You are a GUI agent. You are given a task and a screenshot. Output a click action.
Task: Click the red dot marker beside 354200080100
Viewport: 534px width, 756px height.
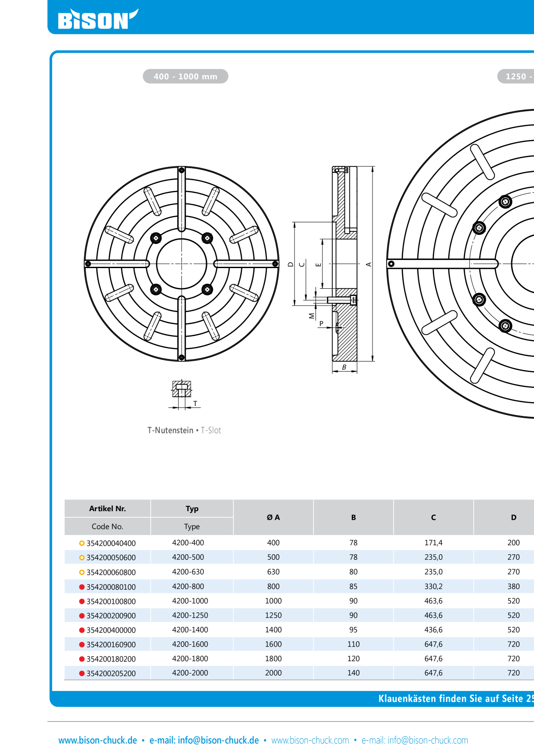pos(82,587)
